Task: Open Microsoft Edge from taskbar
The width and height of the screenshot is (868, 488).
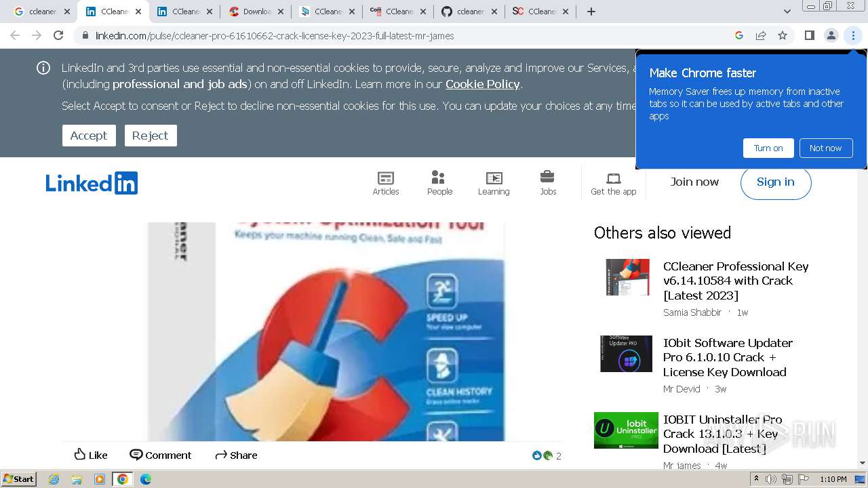Action: 145,479
